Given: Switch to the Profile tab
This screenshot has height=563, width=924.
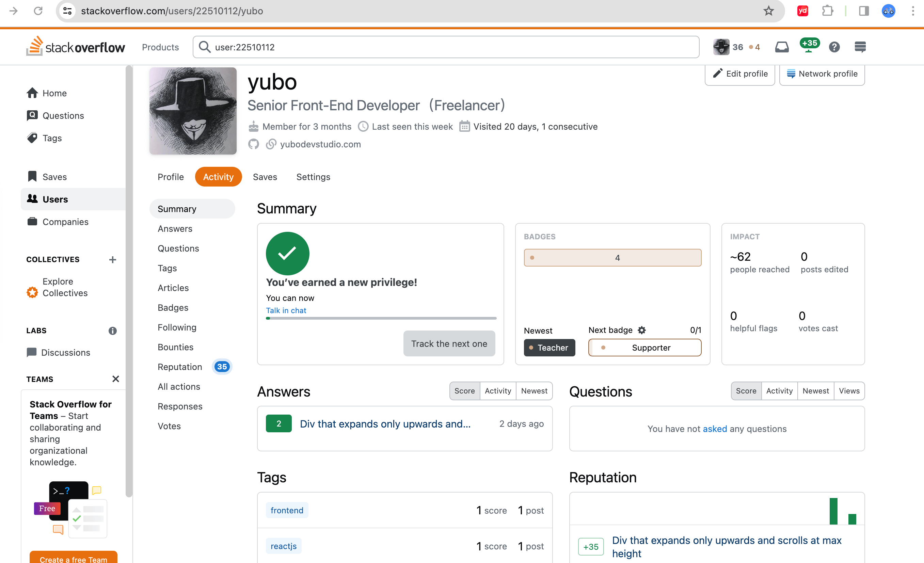Looking at the screenshot, I should pyautogui.click(x=170, y=177).
